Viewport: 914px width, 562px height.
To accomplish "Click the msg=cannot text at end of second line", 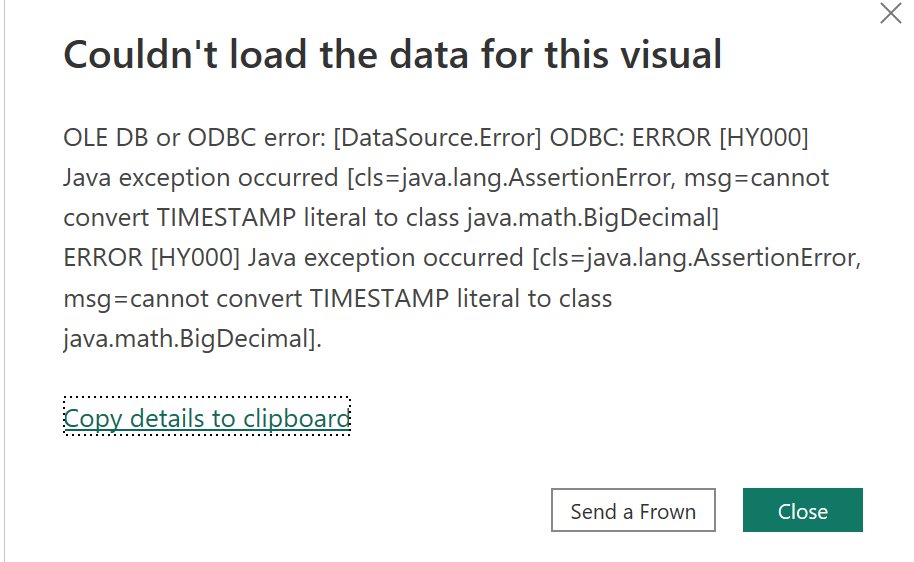I will click(x=757, y=178).
